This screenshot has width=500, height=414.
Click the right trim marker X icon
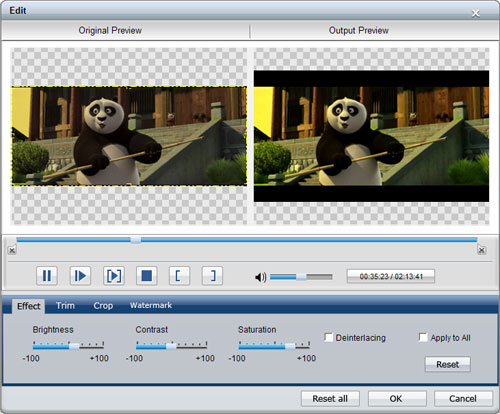click(x=481, y=250)
